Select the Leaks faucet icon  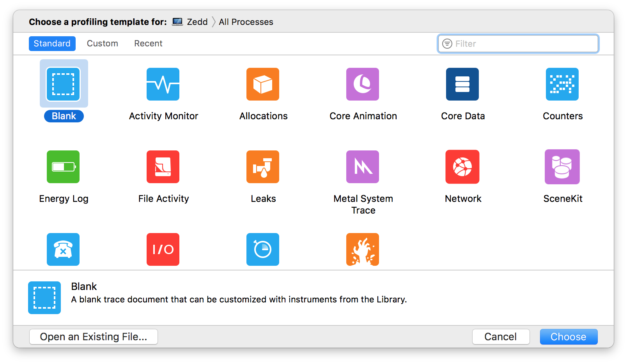tap(263, 167)
